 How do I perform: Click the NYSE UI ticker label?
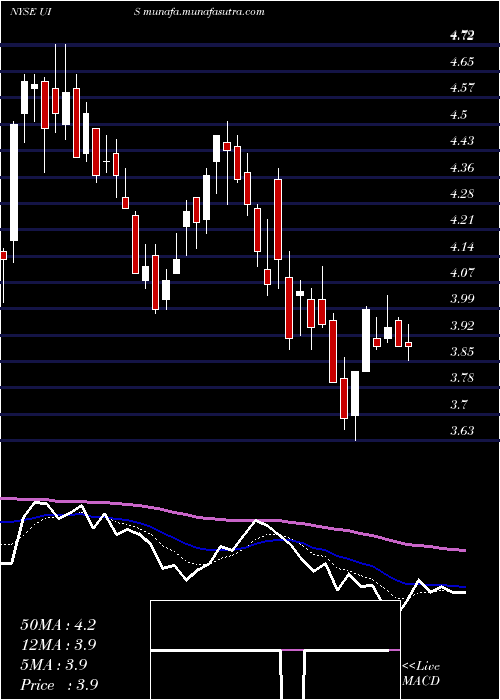(x=32, y=12)
